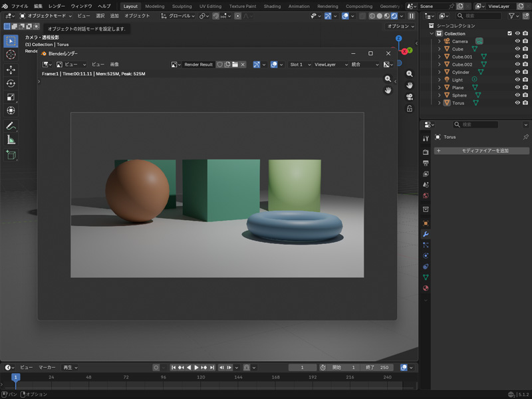Jump to the timeline end frame
The image size is (532, 399).
point(211,368)
